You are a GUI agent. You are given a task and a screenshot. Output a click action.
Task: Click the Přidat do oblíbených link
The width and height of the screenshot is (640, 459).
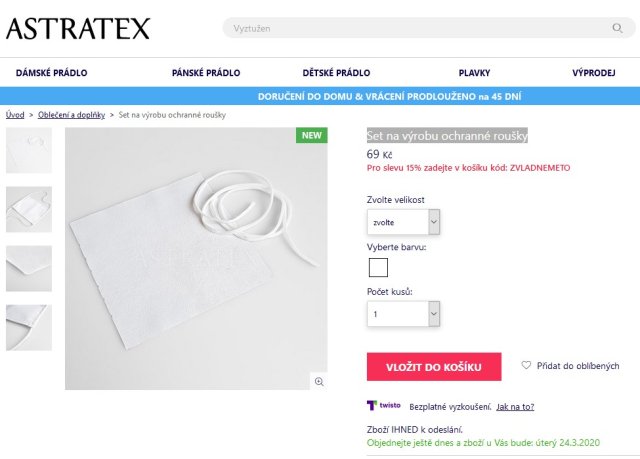pos(578,366)
